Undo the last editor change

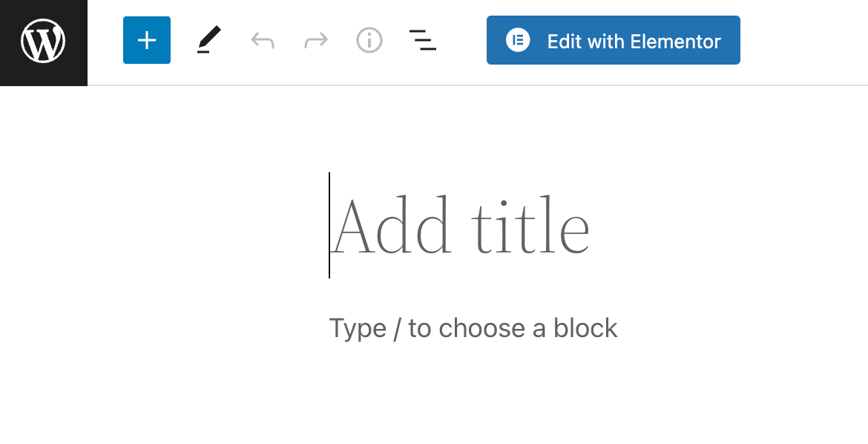tap(263, 40)
